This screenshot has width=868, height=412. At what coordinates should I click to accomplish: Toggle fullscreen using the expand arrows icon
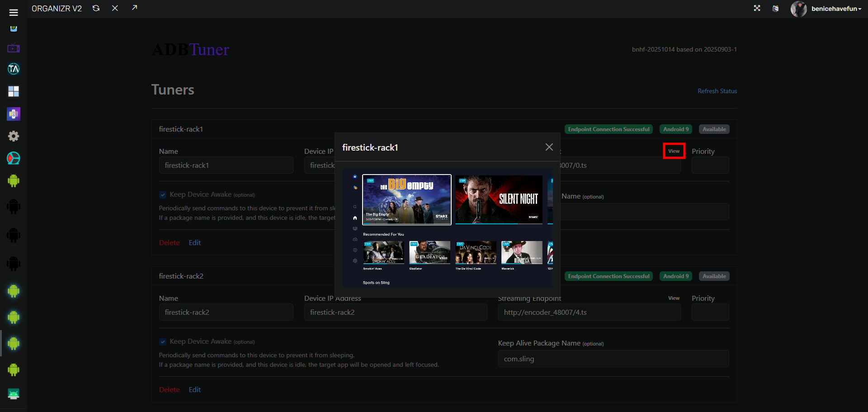pyautogui.click(x=757, y=8)
